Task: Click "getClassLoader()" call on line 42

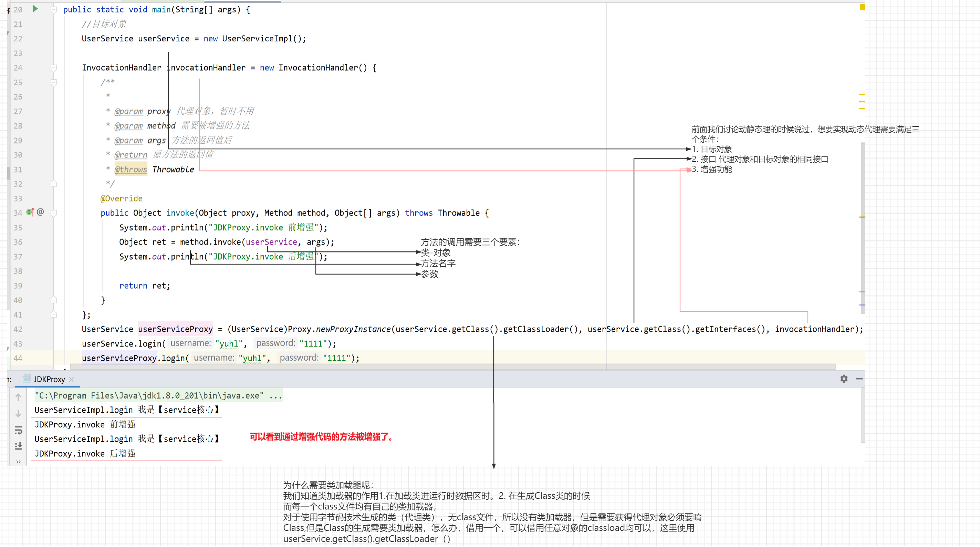Action: tap(540, 329)
